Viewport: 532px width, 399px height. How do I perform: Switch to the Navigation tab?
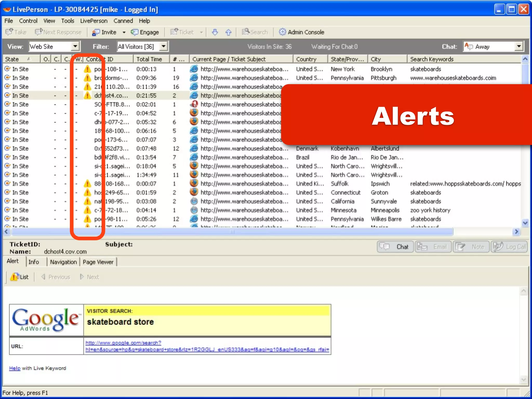pos(63,262)
